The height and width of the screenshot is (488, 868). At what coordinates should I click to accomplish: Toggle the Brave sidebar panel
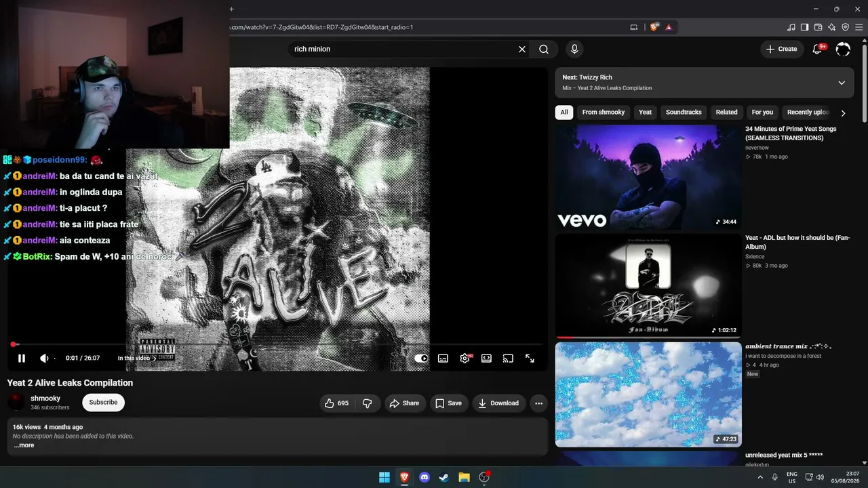[804, 27]
